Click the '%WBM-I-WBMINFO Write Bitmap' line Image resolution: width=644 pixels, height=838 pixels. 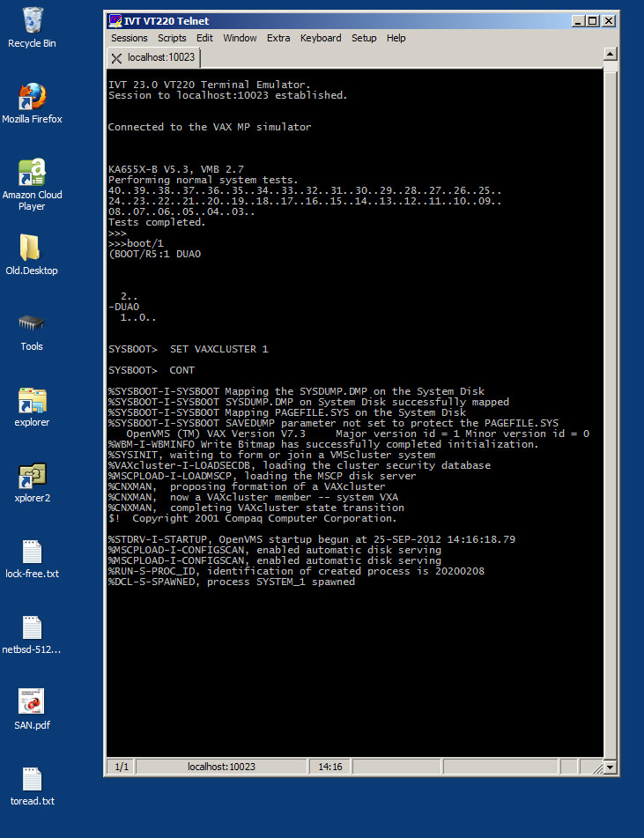[323, 444]
